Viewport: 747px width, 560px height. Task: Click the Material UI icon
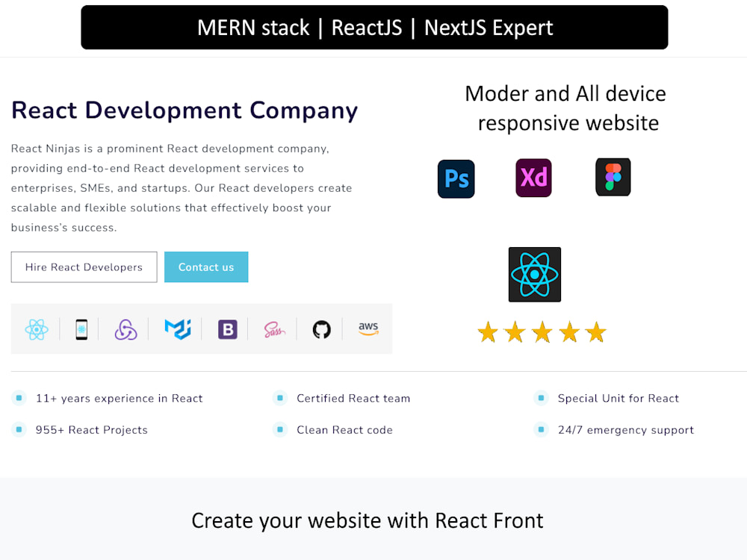[x=178, y=329]
